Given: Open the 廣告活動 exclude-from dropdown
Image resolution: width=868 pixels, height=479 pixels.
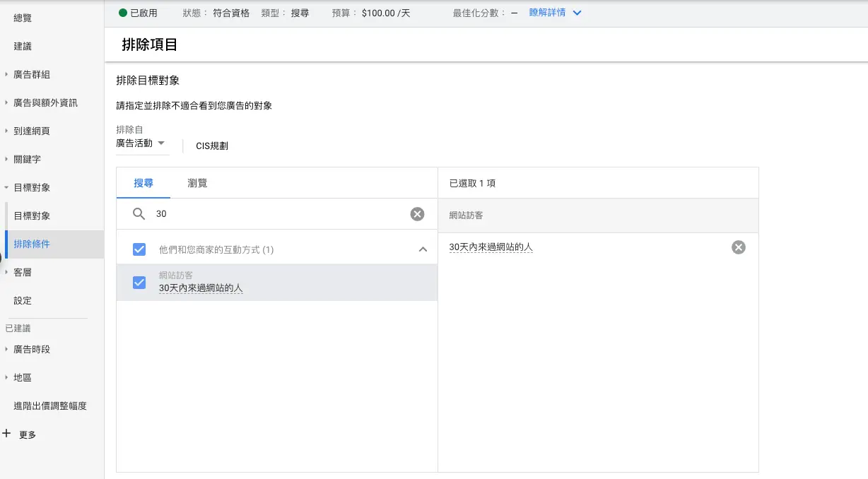Looking at the screenshot, I should coord(142,143).
